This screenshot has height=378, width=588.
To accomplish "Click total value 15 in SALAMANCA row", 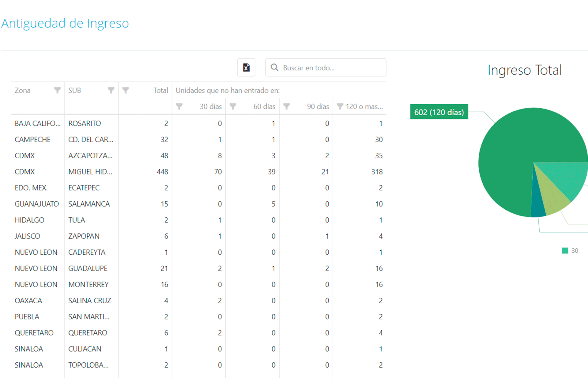I will pyautogui.click(x=164, y=204).
